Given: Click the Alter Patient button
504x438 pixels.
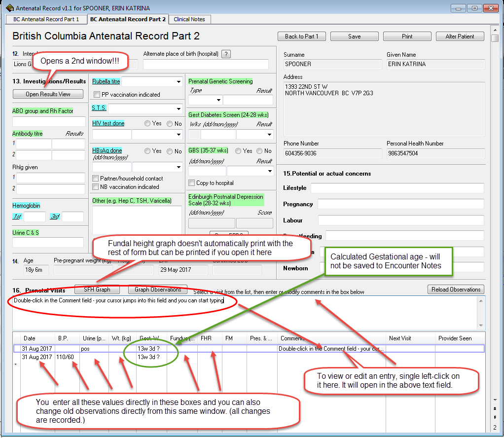Looking at the screenshot, I should (460, 36).
